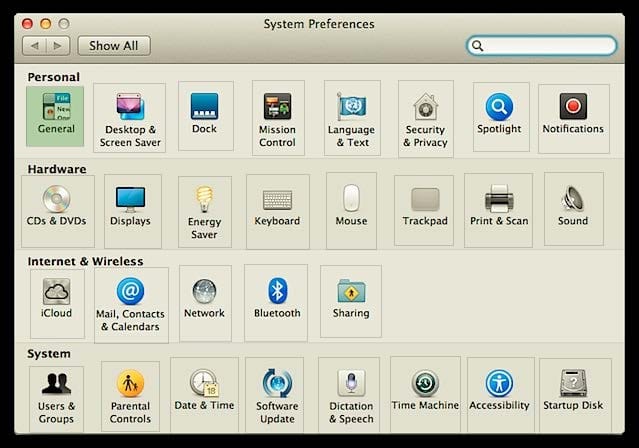Click the Show All button

tap(114, 46)
